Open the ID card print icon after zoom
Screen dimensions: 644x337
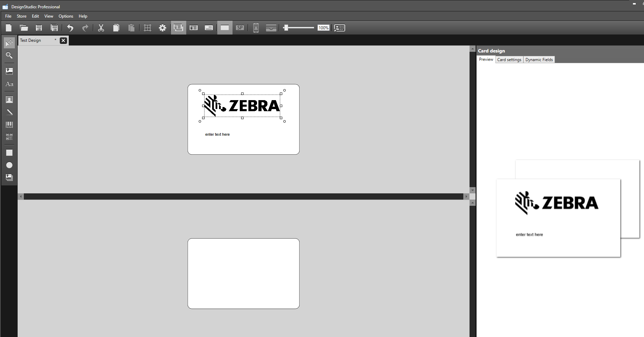(x=340, y=28)
